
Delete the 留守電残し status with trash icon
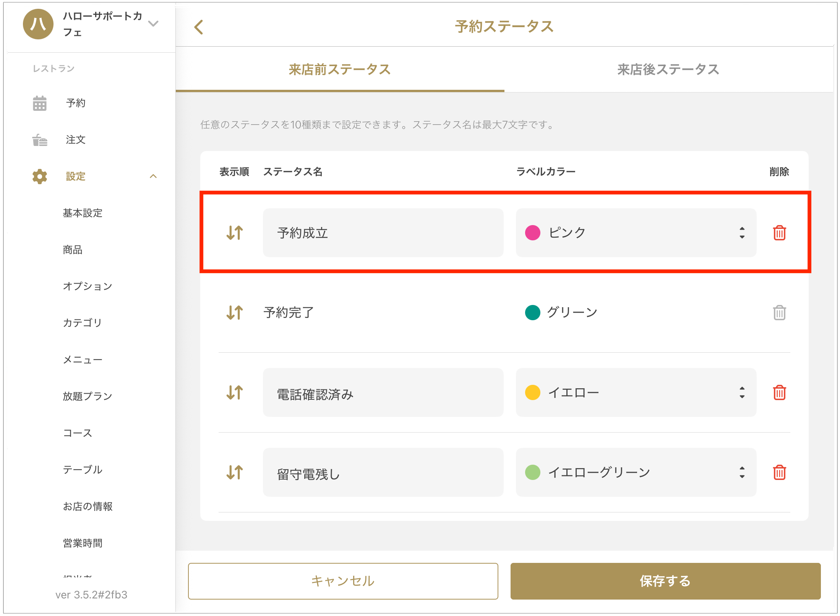coord(779,472)
